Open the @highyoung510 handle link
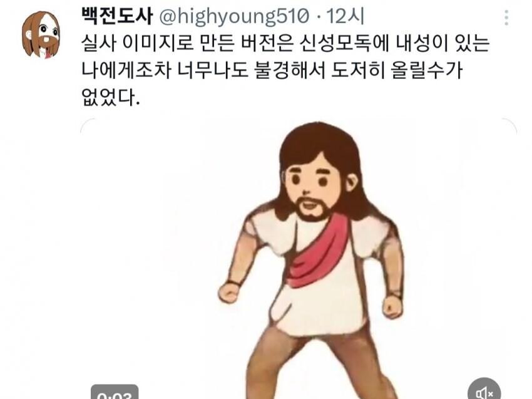This screenshot has width=532, height=399. (x=234, y=16)
